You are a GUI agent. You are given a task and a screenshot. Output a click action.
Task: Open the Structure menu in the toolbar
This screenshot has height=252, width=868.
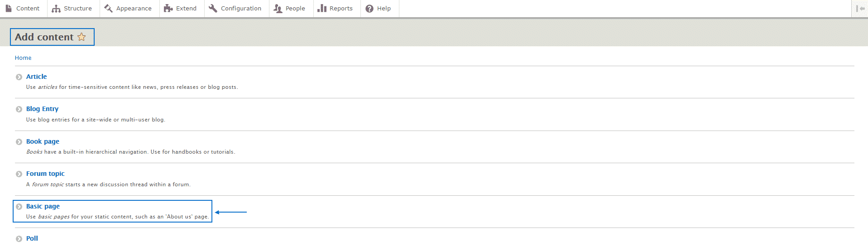[x=72, y=9]
